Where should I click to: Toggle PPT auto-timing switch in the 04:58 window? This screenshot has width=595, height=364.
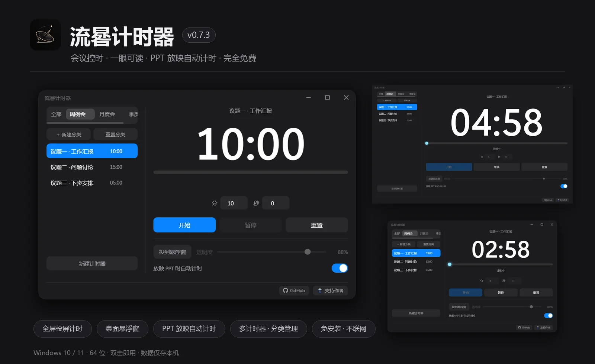(564, 186)
